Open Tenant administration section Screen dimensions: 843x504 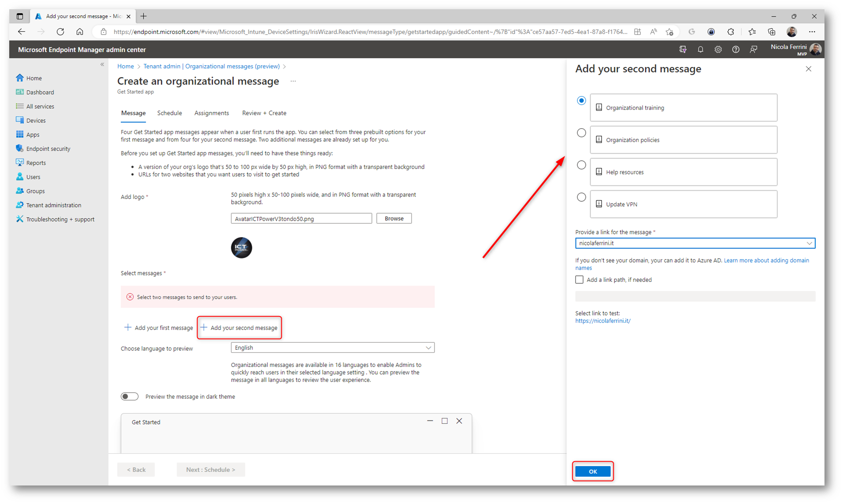[x=48, y=205]
